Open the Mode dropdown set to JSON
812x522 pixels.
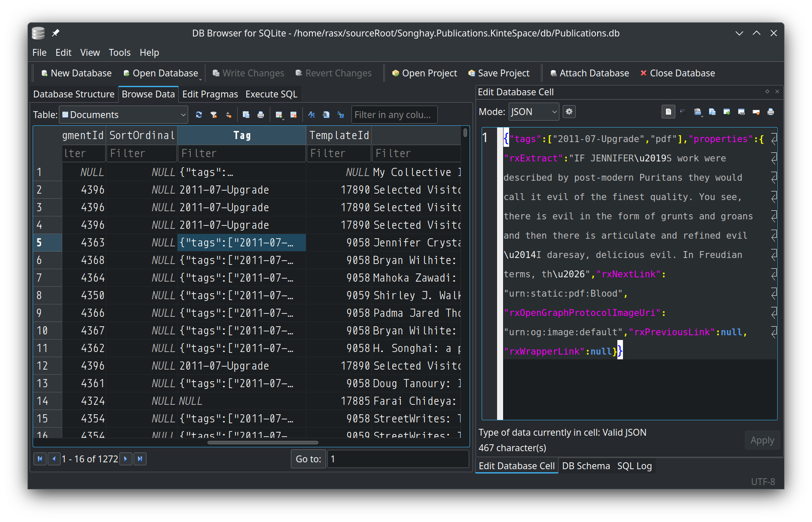(x=534, y=112)
